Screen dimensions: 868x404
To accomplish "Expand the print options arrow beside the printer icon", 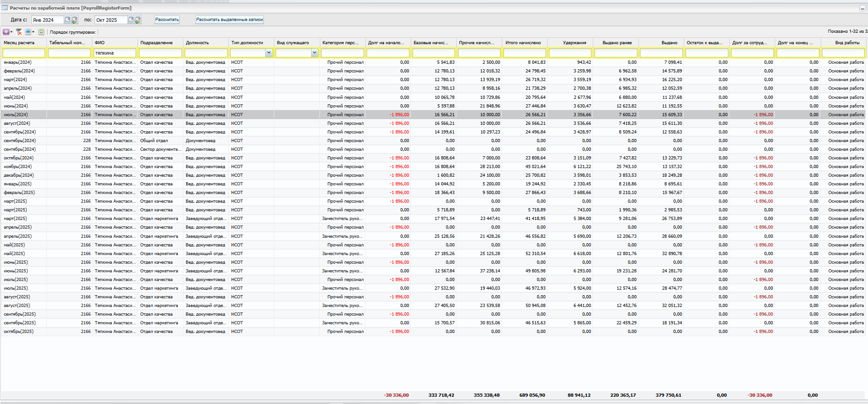I will click(33, 32).
